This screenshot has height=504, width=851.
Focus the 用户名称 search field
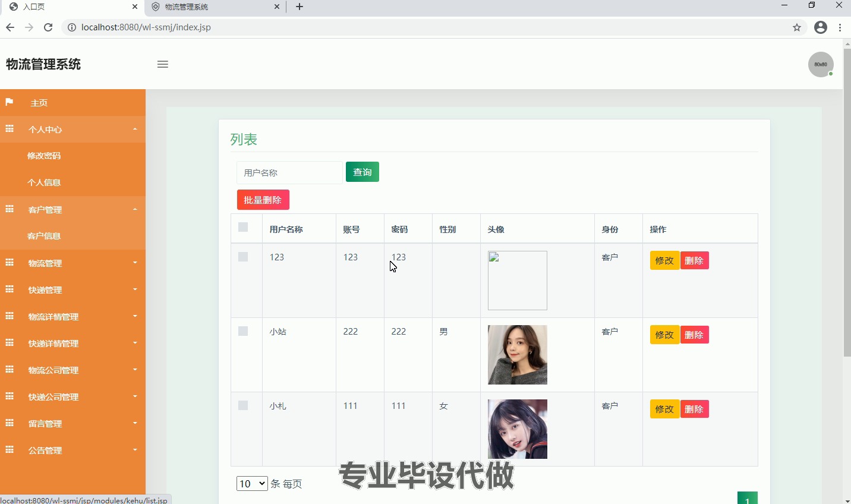point(289,172)
